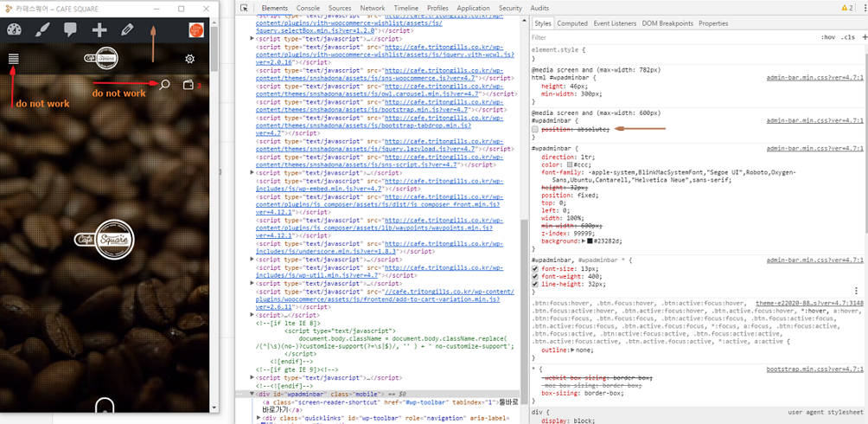
Task: Enable the position: absolute checkbox
Action: [x=536, y=129]
